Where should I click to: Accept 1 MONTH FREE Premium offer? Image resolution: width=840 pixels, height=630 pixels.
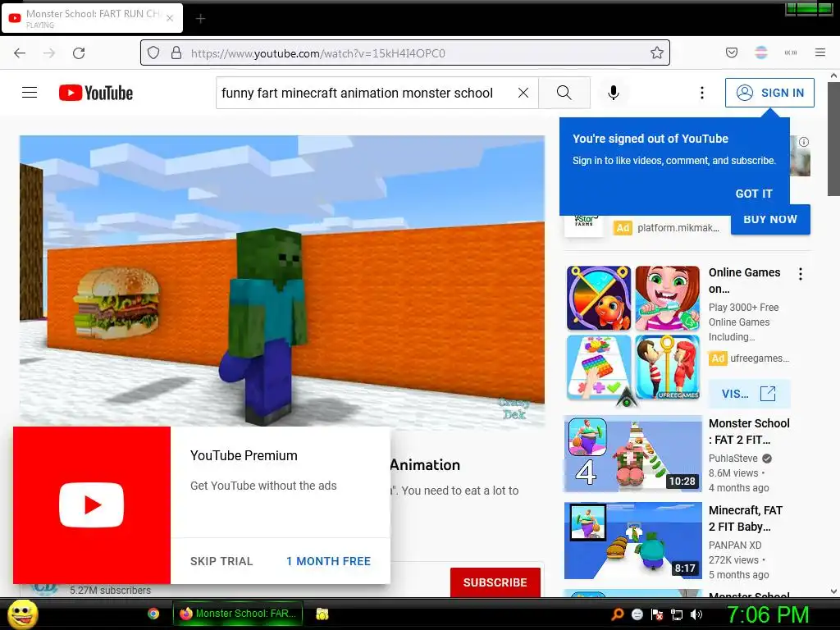coord(328,561)
